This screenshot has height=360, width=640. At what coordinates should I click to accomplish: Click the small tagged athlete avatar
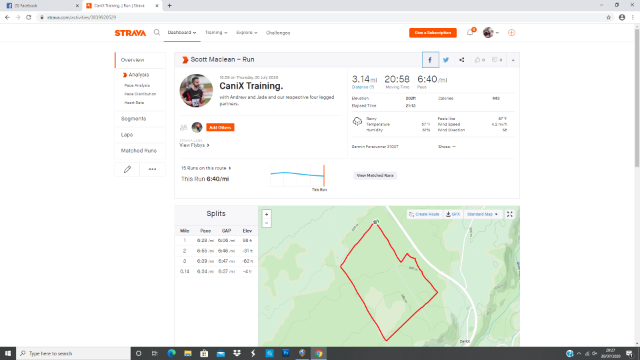197,127
